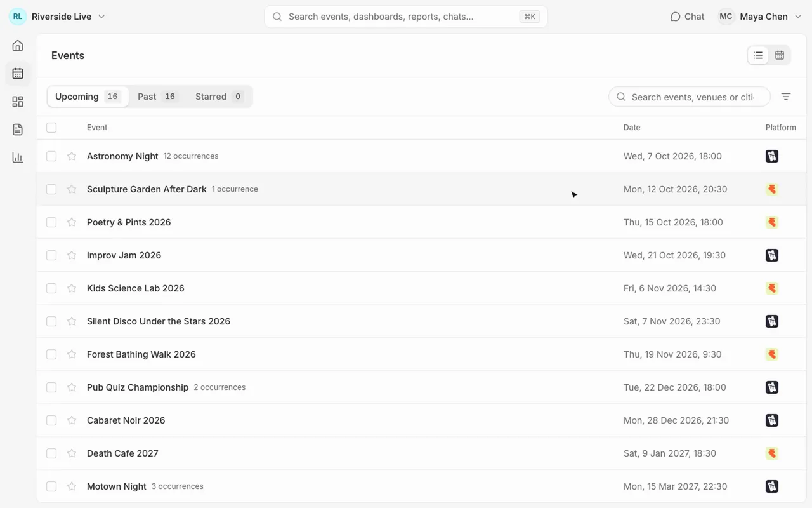Viewport: 812px width, 508px height.
Task: Check the Motown Night row checkbox
Action: 51,486
